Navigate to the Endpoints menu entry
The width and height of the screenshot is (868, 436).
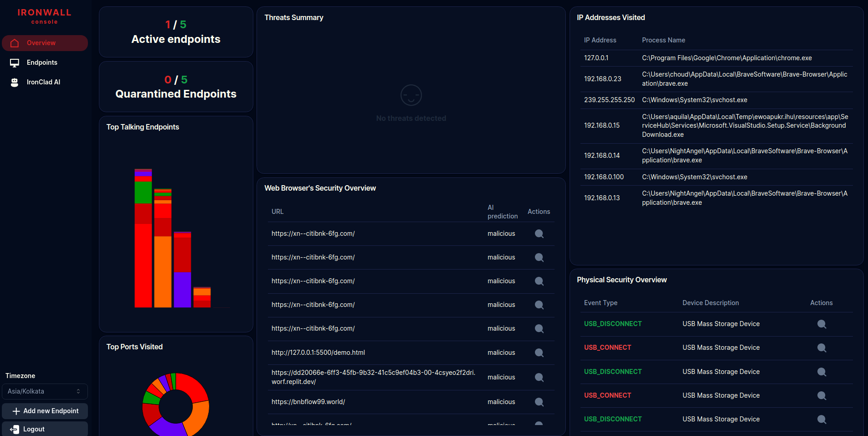[42, 62]
